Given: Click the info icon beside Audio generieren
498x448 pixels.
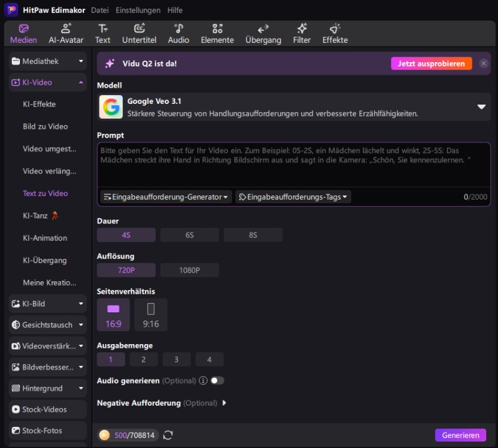Looking at the screenshot, I should (x=202, y=380).
